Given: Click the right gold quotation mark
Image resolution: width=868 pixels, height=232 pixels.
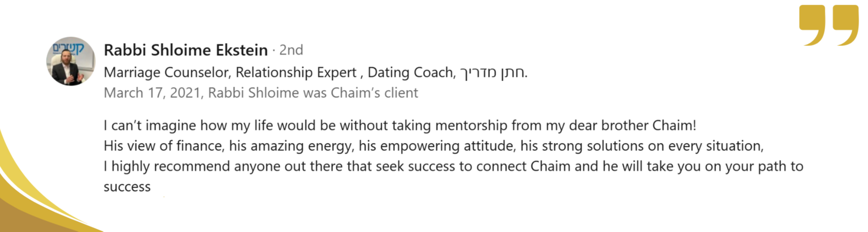Looking at the screenshot, I should pyautogui.click(x=845, y=25).
